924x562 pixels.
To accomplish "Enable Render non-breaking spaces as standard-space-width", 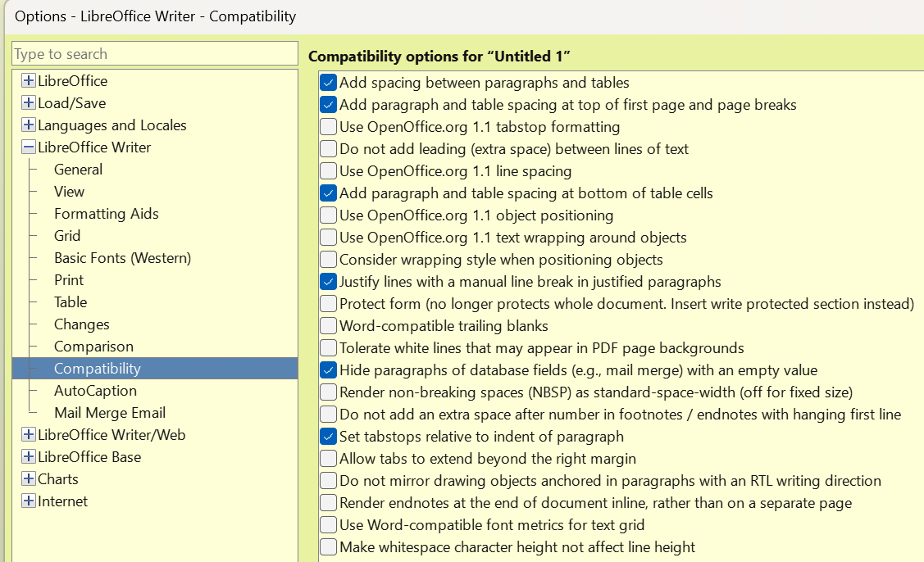I will click(x=328, y=392).
